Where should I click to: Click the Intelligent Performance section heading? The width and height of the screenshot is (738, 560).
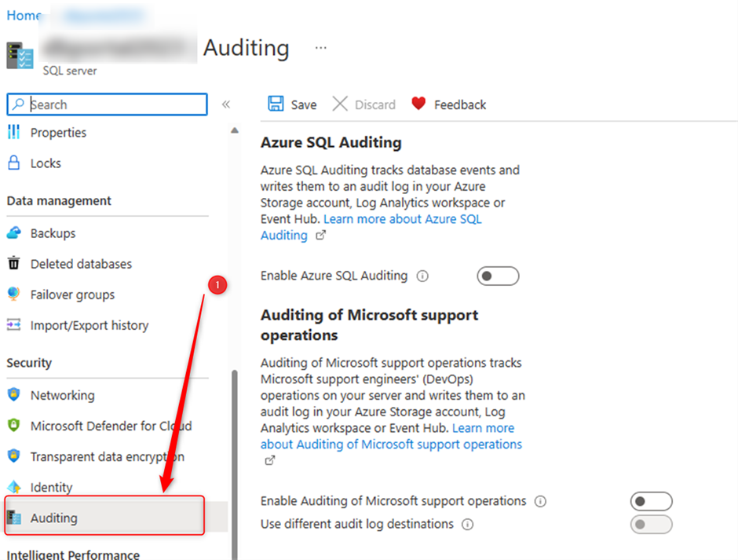click(73, 554)
